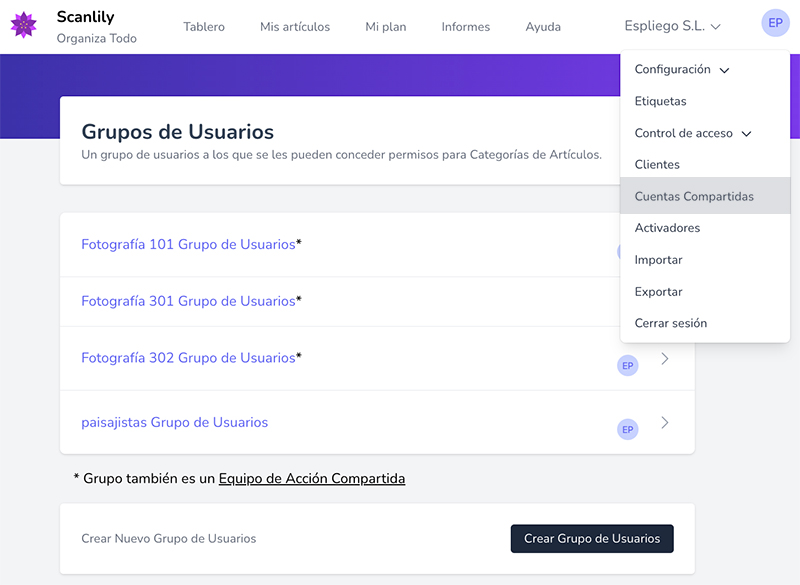Click the Scanlily purple flower logo
Screen dimensions: 800x585
click(23, 26)
